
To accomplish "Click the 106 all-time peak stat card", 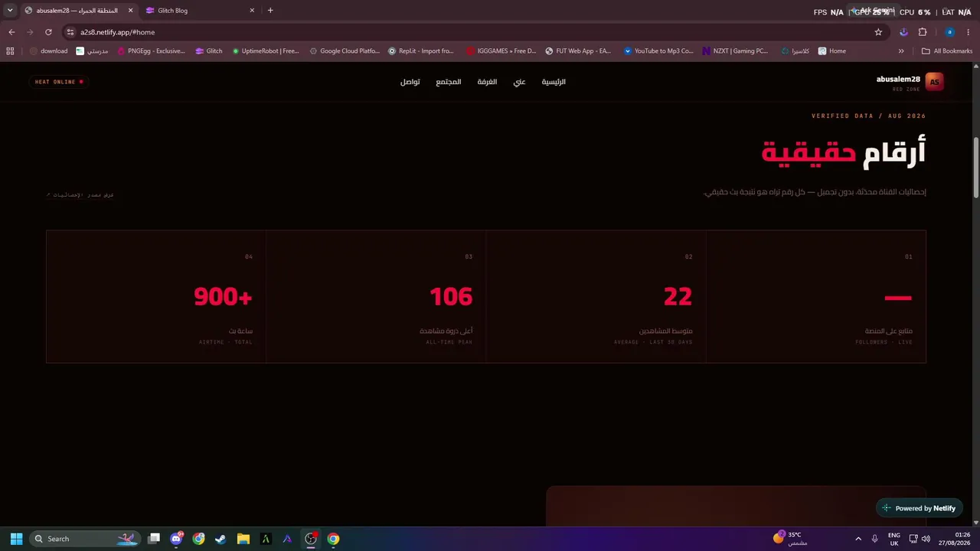I will click(376, 296).
